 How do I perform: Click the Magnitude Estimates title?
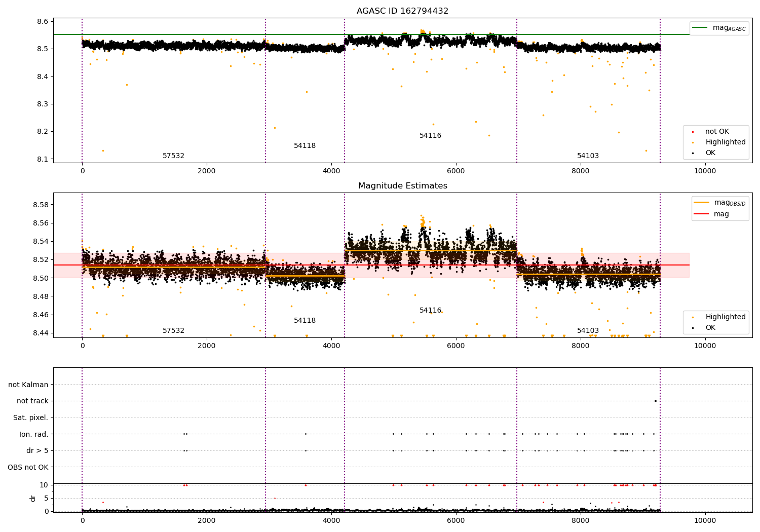click(x=402, y=186)
